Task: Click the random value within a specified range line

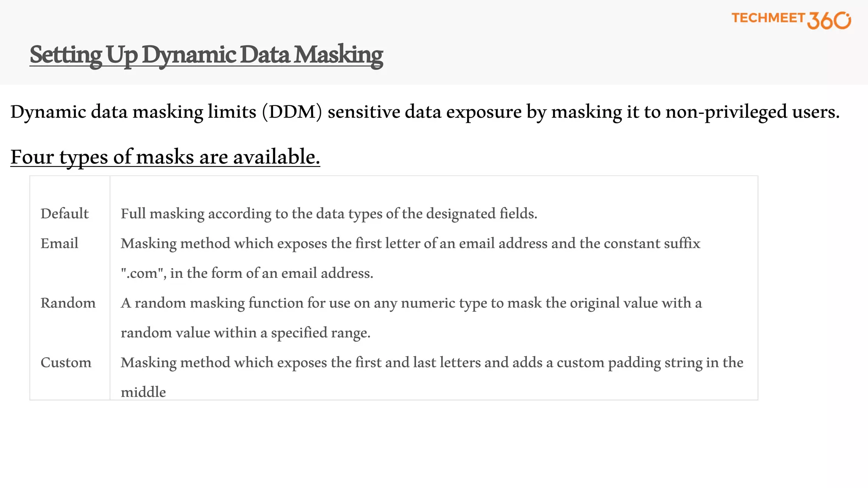Action: pos(245,333)
